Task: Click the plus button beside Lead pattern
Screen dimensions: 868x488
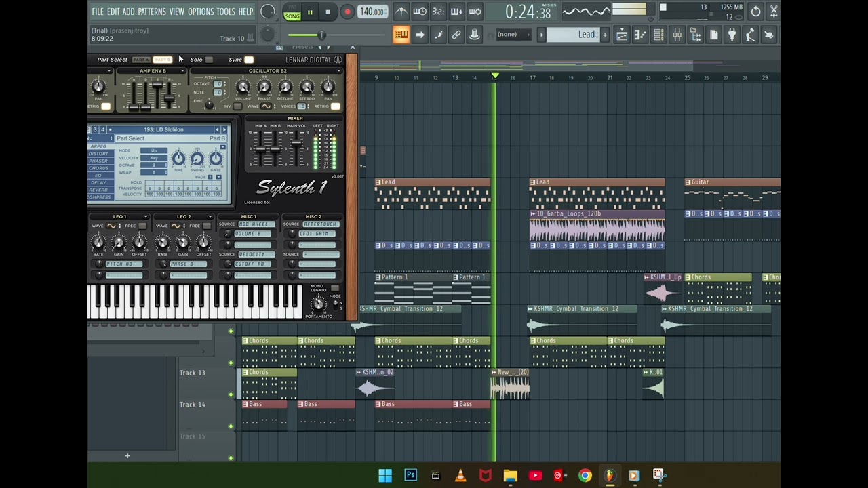Action: click(x=605, y=35)
